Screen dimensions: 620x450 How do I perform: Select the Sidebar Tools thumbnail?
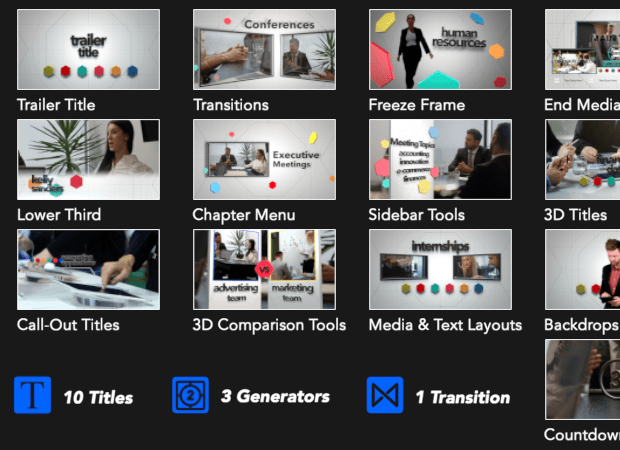point(440,159)
